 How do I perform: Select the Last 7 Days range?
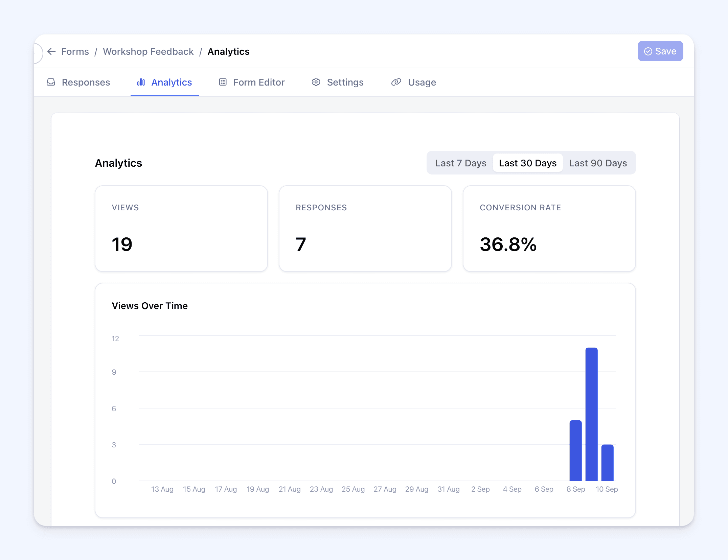(460, 163)
